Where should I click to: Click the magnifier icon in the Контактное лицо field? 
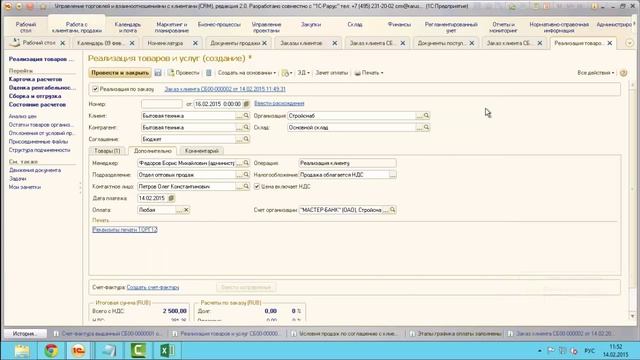[246, 187]
